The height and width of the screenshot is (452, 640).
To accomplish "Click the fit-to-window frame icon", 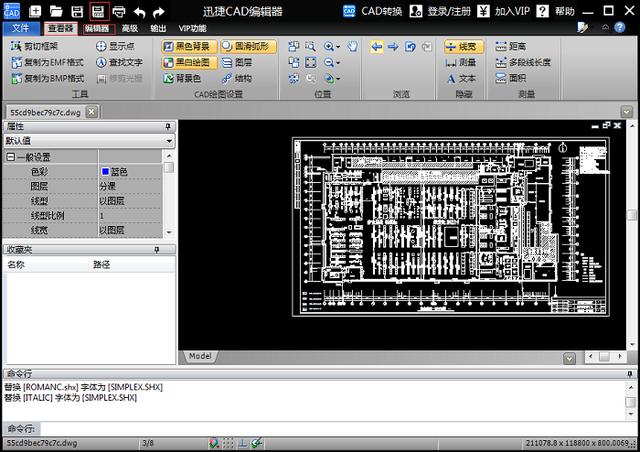I will coord(311,62).
